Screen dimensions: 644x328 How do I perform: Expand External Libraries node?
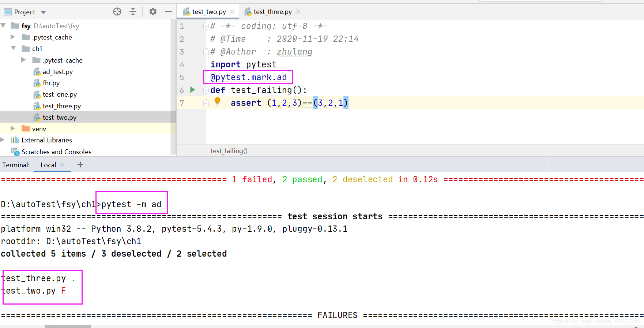(3, 140)
